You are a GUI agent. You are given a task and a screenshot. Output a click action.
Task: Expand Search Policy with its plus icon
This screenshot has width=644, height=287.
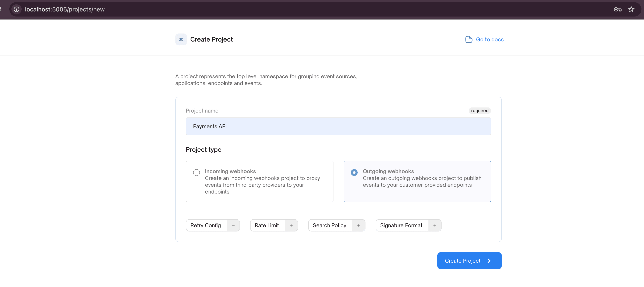(x=358, y=226)
